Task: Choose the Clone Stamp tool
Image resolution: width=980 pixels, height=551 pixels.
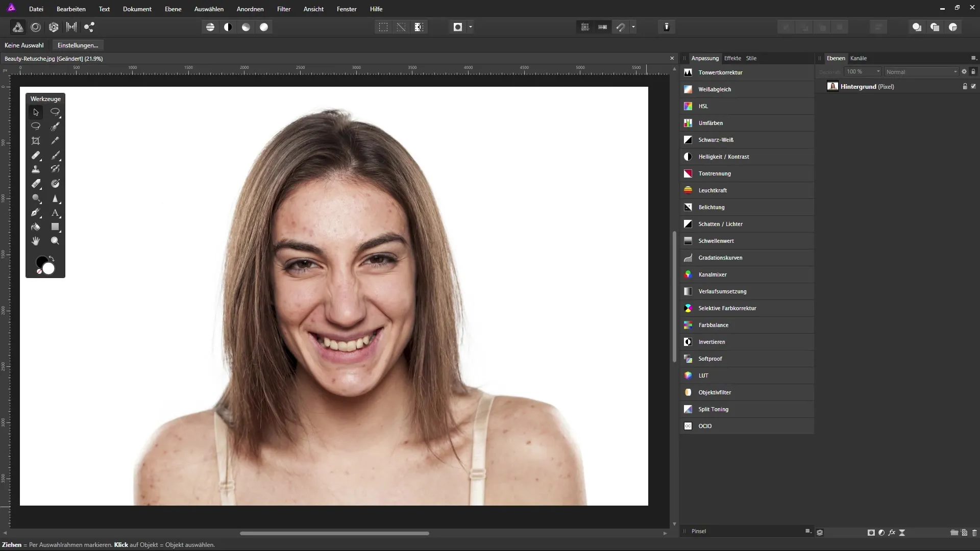Action: coord(36,169)
